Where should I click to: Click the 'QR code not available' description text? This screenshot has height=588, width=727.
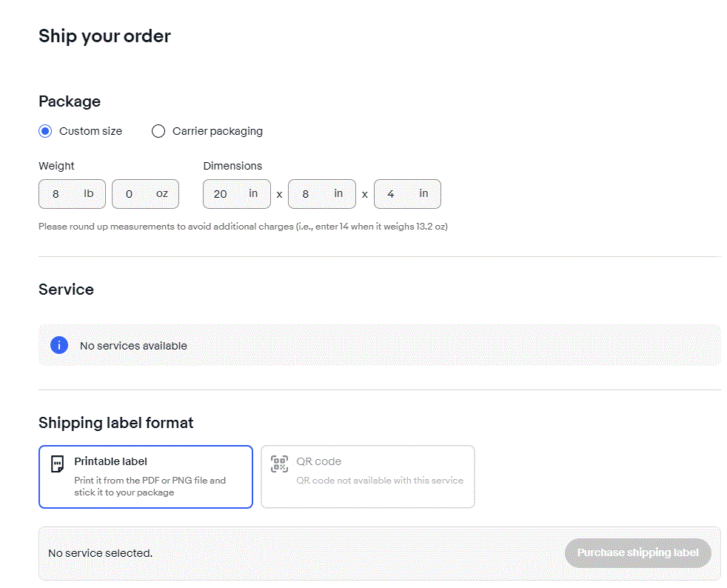(x=380, y=481)
